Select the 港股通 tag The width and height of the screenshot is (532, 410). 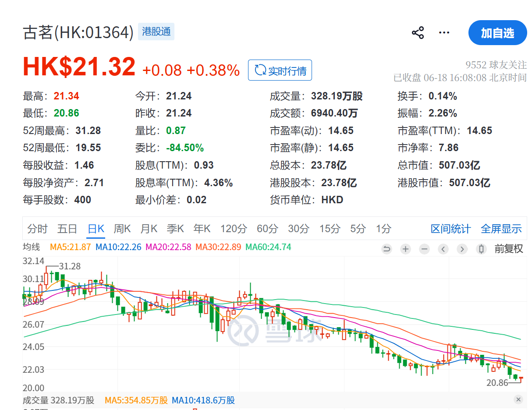point(156,32)
